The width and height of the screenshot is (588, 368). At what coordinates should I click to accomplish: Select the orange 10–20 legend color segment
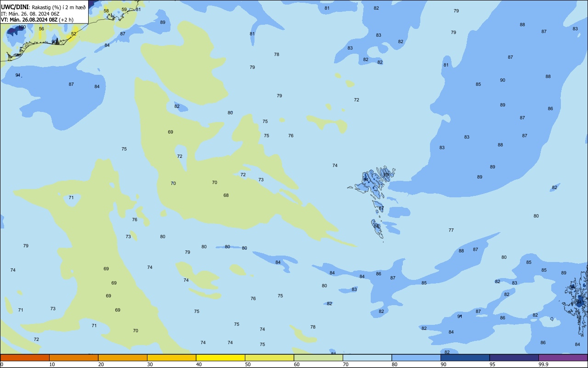(x=73, y=357)
